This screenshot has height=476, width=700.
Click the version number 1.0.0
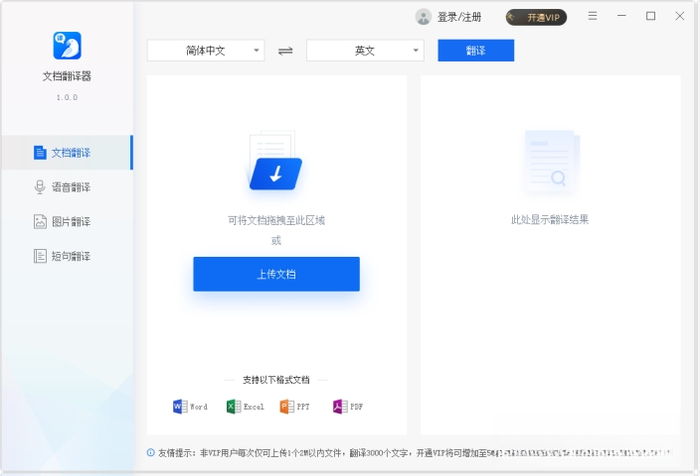(67, 97)
